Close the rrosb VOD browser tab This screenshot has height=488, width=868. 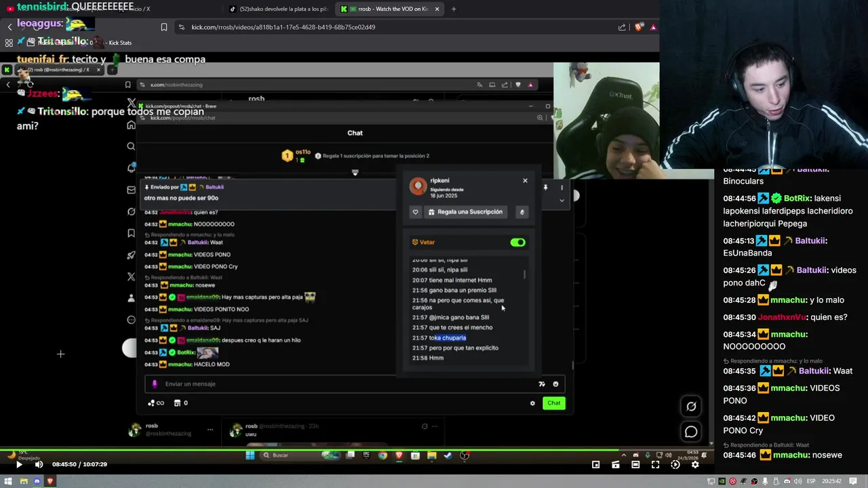[437, 9]
